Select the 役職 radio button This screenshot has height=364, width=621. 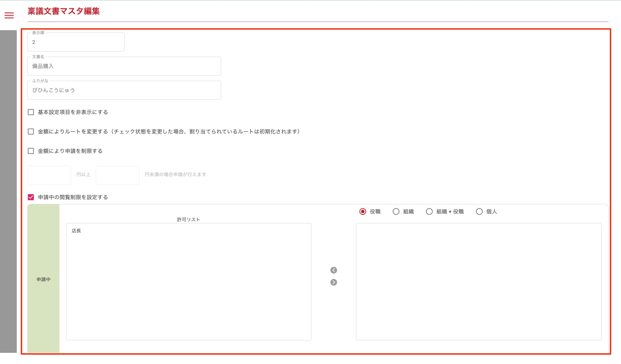coord(362,211)
